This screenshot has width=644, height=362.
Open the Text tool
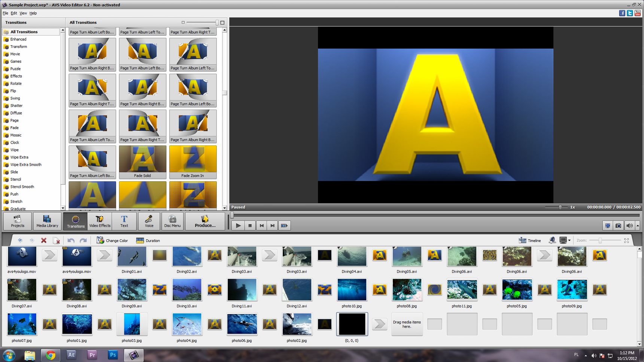tap(124, 221)
